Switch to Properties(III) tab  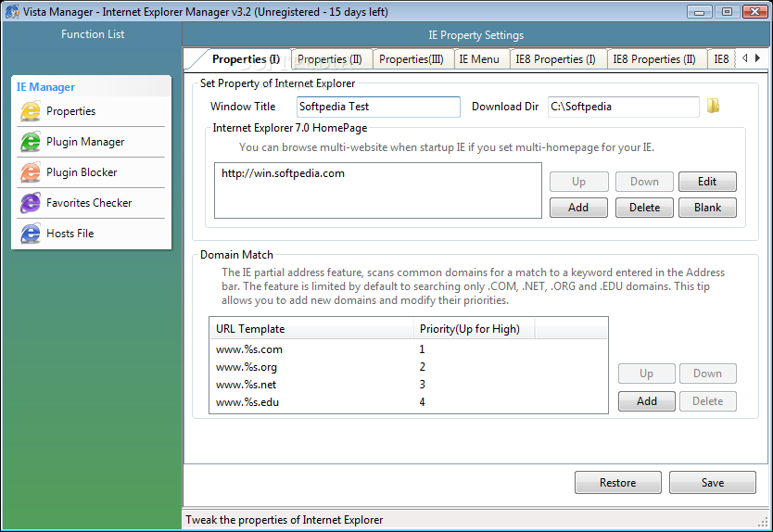tap(412, 59)
